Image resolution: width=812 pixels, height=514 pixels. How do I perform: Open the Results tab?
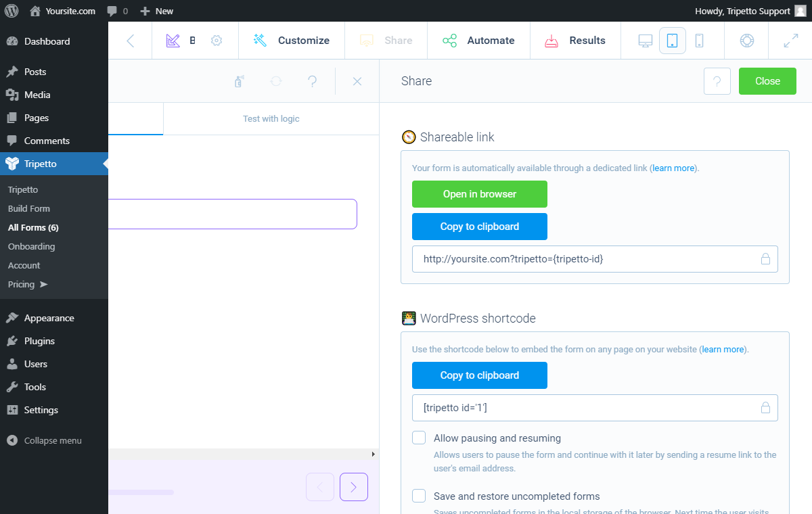[x=575, y=41]
